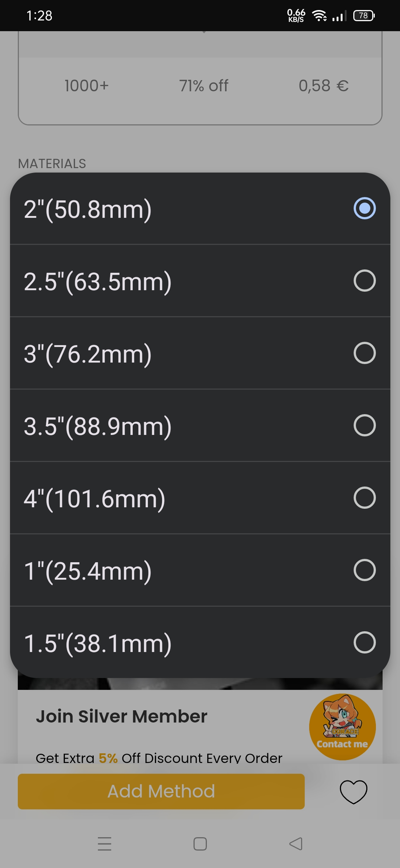Open the Join Silver Member offer

pyautogui.click(x=122, y=716)
